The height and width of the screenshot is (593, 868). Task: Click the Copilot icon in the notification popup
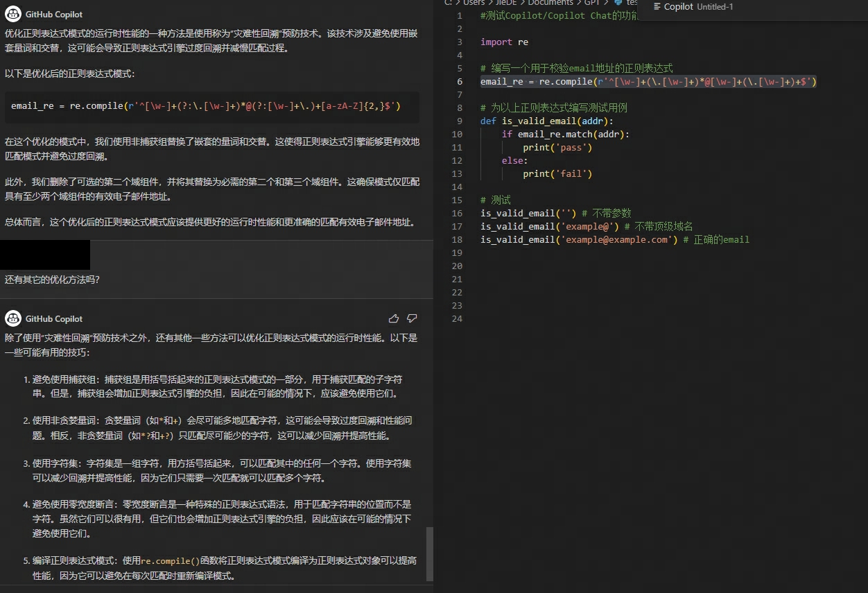click(657, 6)
